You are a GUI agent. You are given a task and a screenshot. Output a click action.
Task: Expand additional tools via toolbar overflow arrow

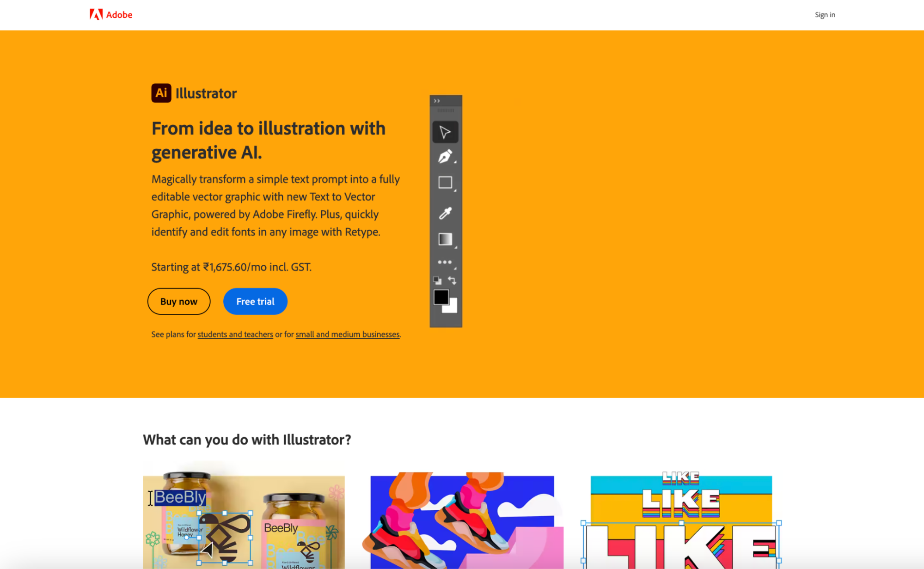point(437,100)
